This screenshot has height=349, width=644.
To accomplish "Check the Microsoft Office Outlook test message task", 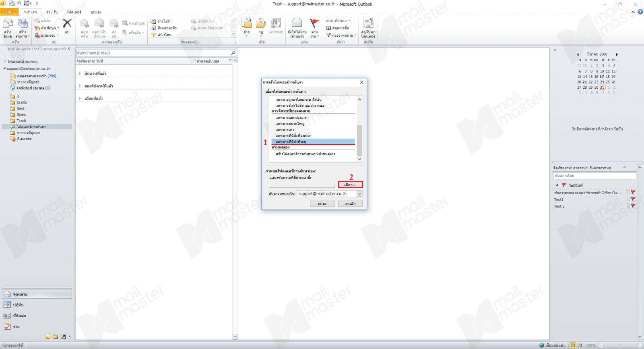I will click(x=628, y=193).
